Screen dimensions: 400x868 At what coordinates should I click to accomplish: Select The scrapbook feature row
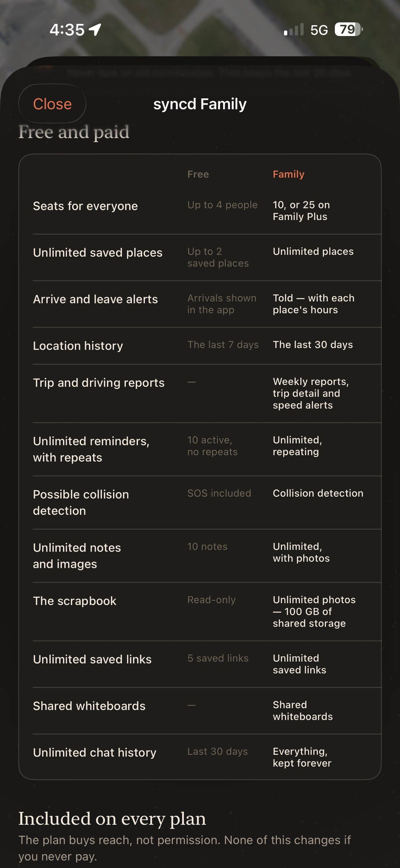pos(200,612)
